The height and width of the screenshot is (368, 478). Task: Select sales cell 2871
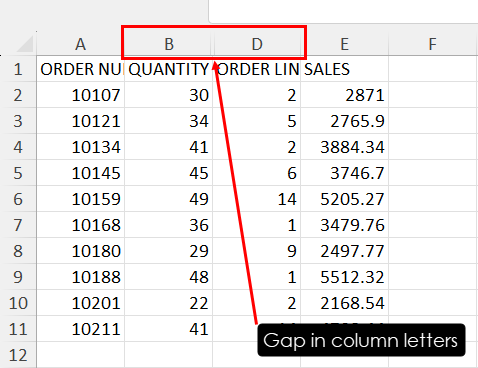pos(344,95)
